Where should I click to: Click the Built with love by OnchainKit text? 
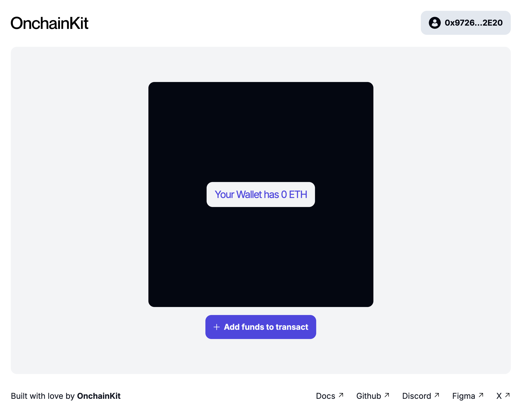[66, 396]
